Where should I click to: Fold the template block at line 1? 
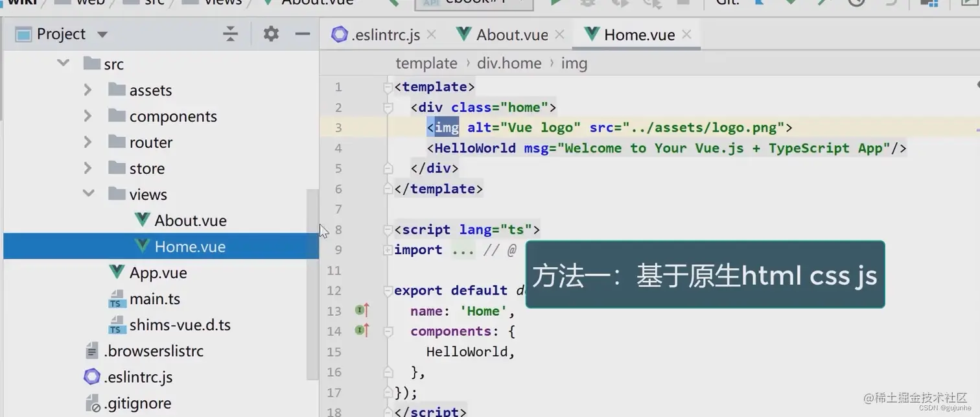pyautogui.click(x=388, y=87)
